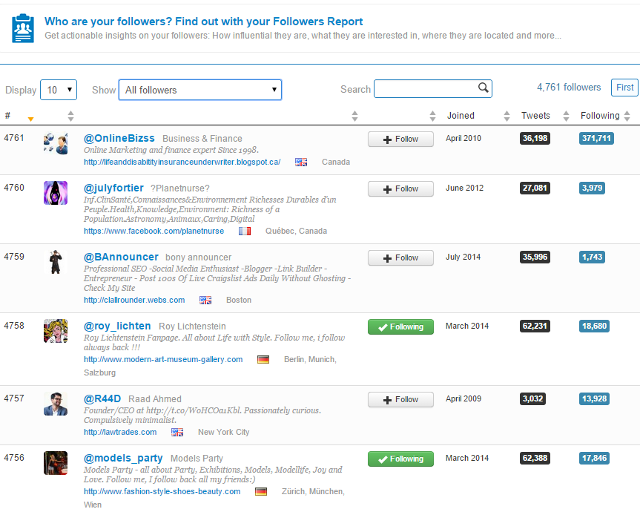Open the Display count dropdown

[58, 90]
